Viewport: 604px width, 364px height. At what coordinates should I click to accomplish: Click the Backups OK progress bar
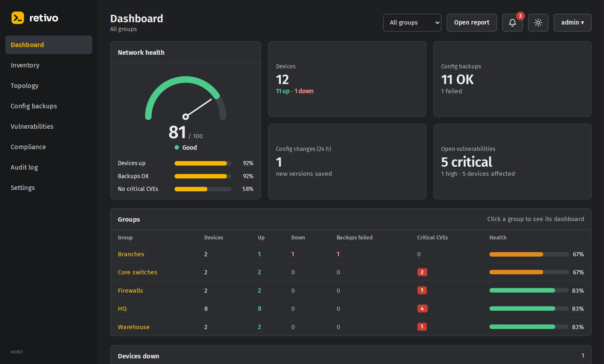click(203, 176)
